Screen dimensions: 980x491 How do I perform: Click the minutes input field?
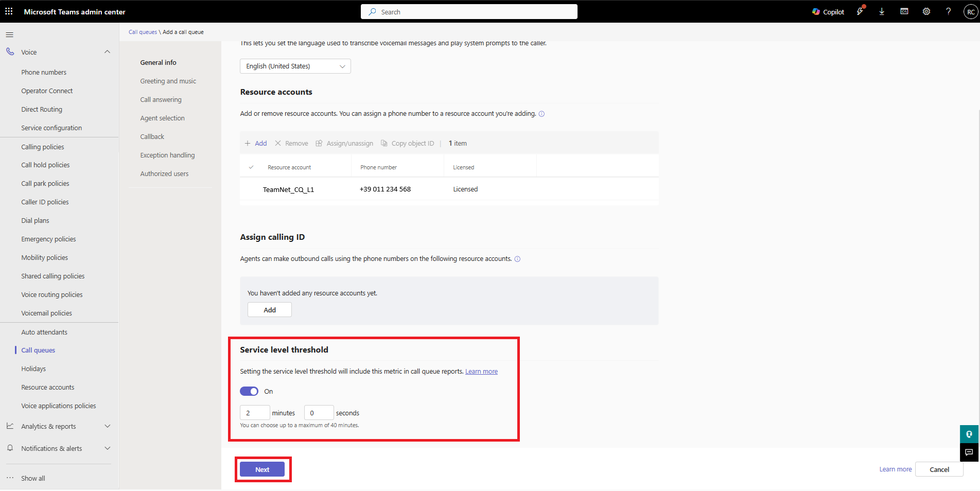254,413
